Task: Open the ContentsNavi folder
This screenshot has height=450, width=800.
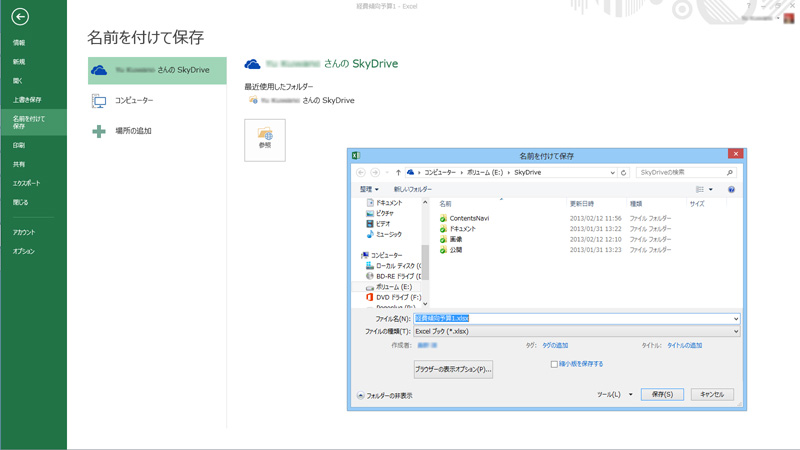Action: 468,218
